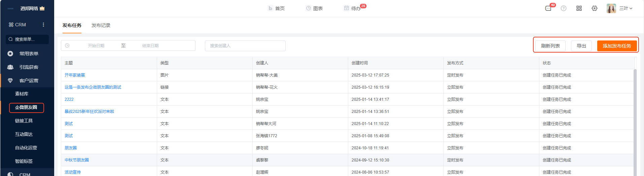Switch to the 发布记录 tab

point(101,25)
